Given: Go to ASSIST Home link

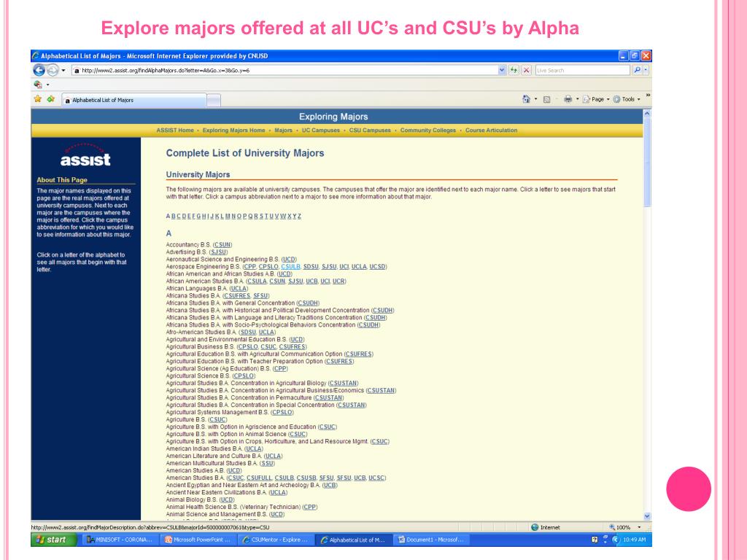Looking at the screenshot, I should (x=175, y=130).
